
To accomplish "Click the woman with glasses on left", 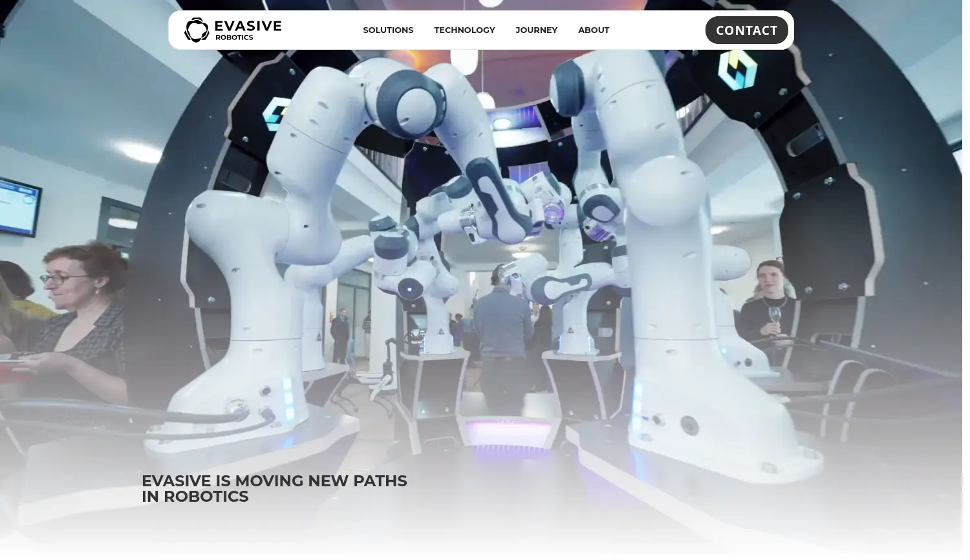I will tap(78, 310).
